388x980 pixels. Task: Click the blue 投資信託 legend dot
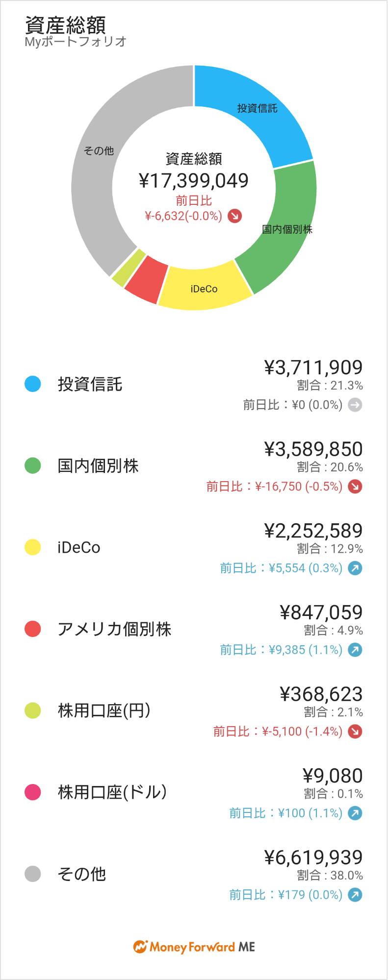33,384
